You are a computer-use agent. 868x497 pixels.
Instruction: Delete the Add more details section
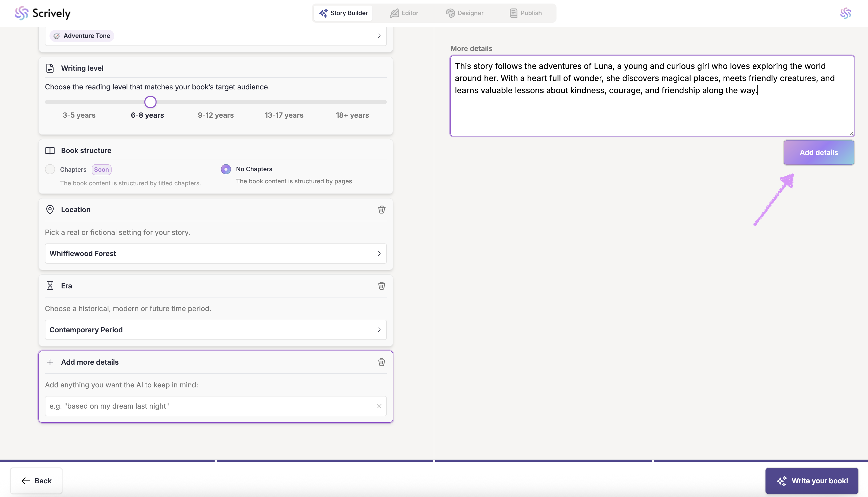[381, 362]
